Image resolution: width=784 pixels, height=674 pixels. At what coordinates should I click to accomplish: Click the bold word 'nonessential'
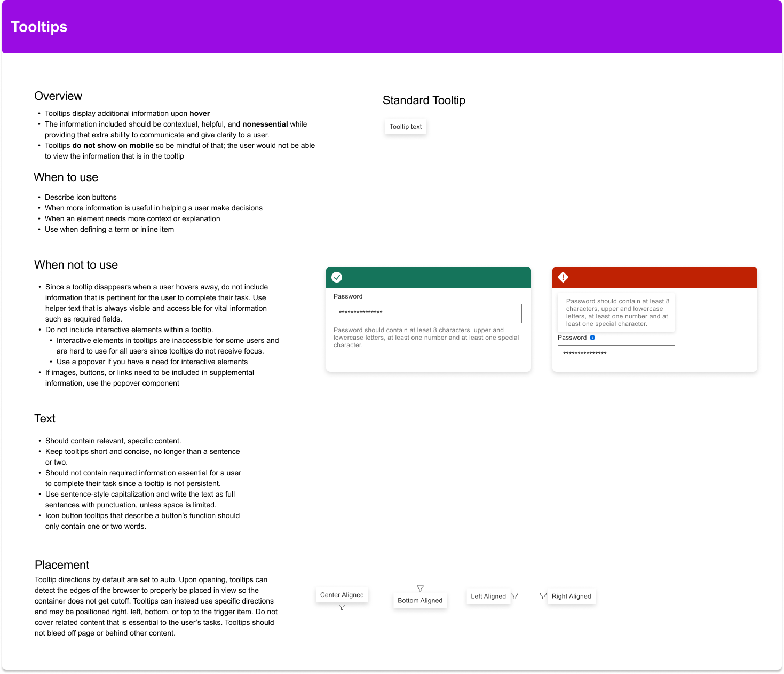tap(265, 124)
